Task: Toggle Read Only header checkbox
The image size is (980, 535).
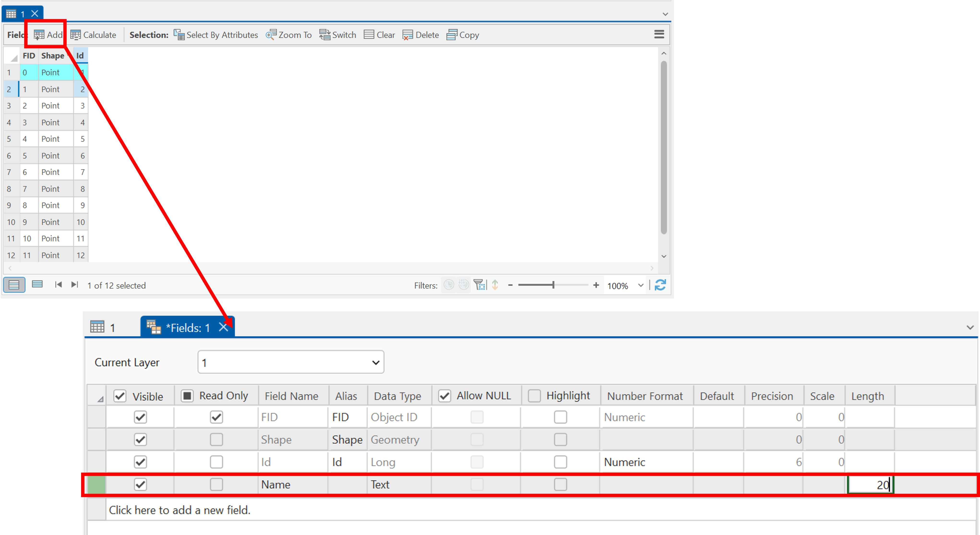Action: coord(187,396)
